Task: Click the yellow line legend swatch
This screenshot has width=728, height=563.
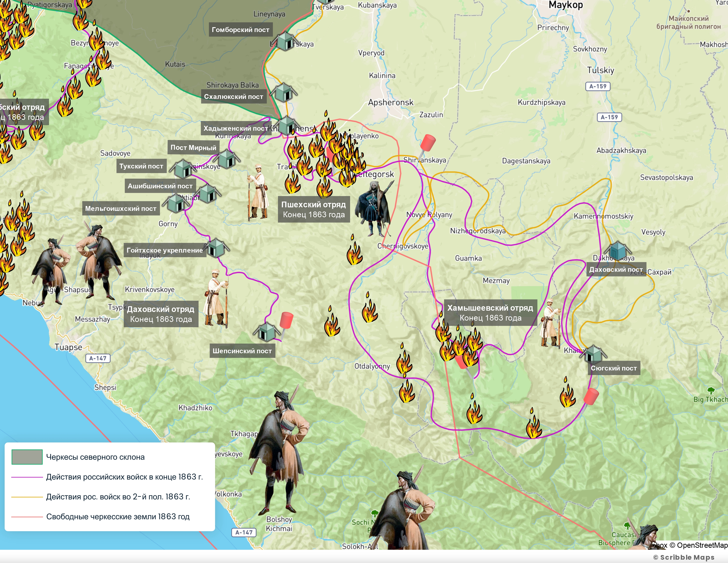Action: click(27, 497)
